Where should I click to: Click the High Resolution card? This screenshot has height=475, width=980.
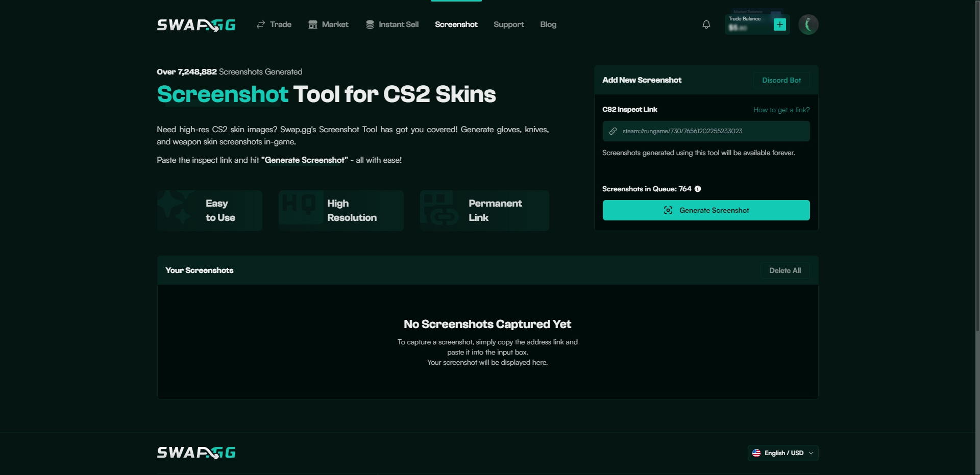coord(341,211)
